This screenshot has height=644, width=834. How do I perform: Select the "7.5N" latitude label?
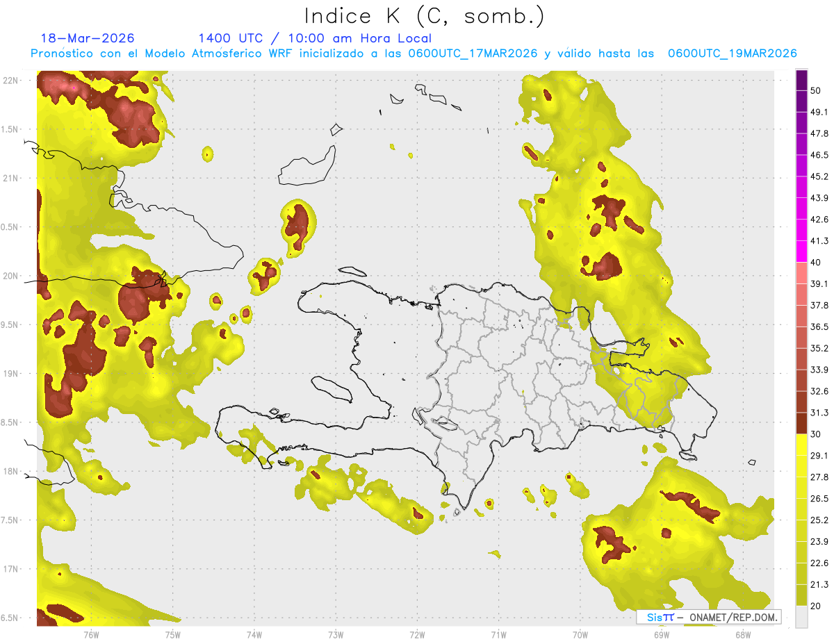click(x=10, y=520)
